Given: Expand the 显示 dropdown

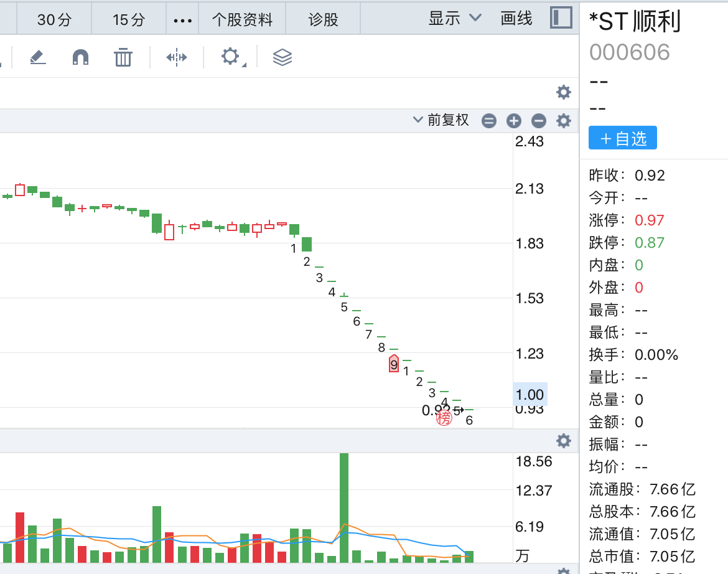Looking at the screenshot, I should 455,19.
